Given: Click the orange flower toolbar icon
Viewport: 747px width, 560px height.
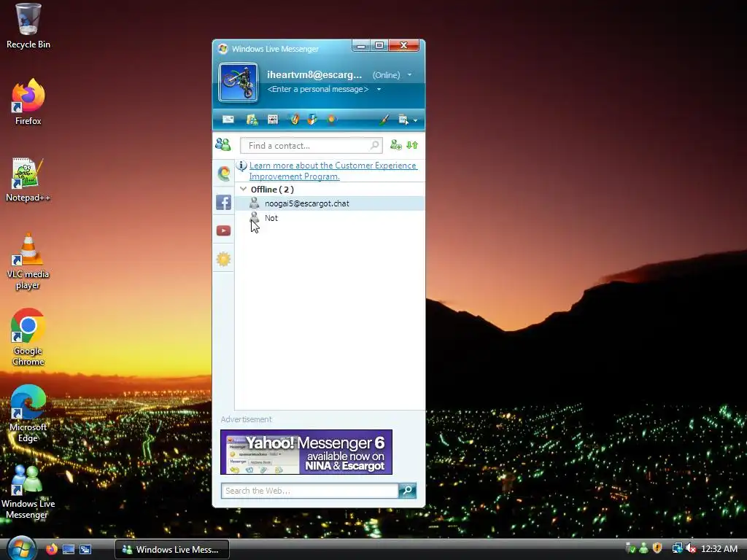Looking at the screenshot, I should (332, 119).
